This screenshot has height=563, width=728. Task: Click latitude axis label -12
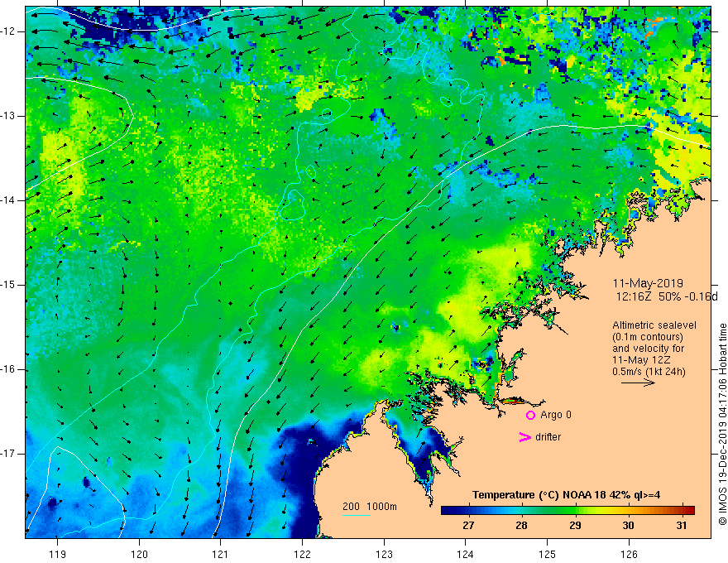[x=8, y=31]
